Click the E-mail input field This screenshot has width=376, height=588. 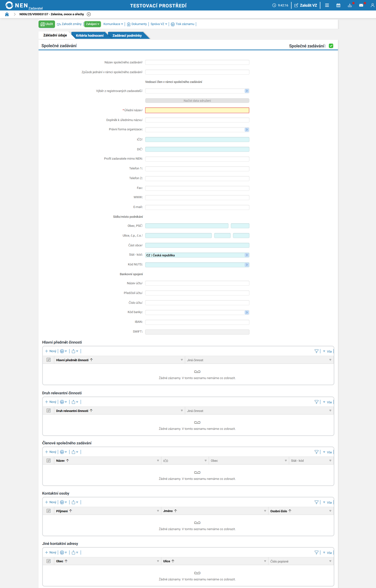click(197, 207)
